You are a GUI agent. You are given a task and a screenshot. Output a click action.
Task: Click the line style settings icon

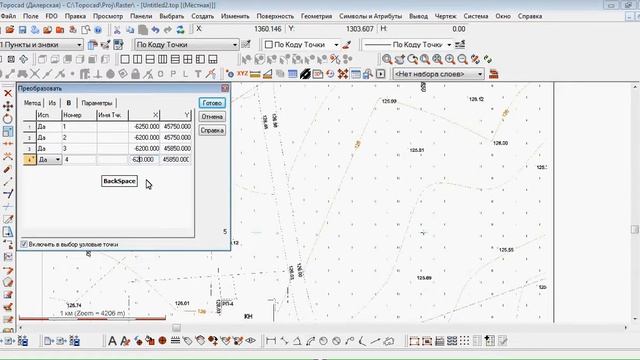coord(460,44)
